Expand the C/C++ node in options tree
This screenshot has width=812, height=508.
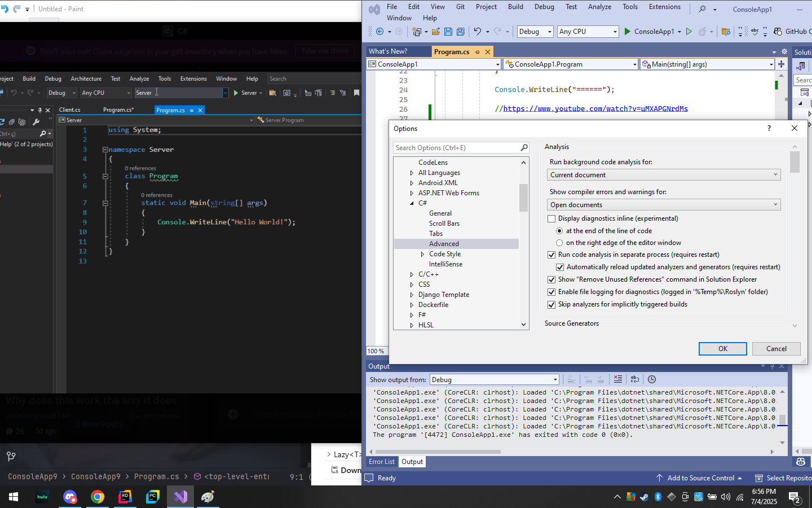click(x=412, y=274)
